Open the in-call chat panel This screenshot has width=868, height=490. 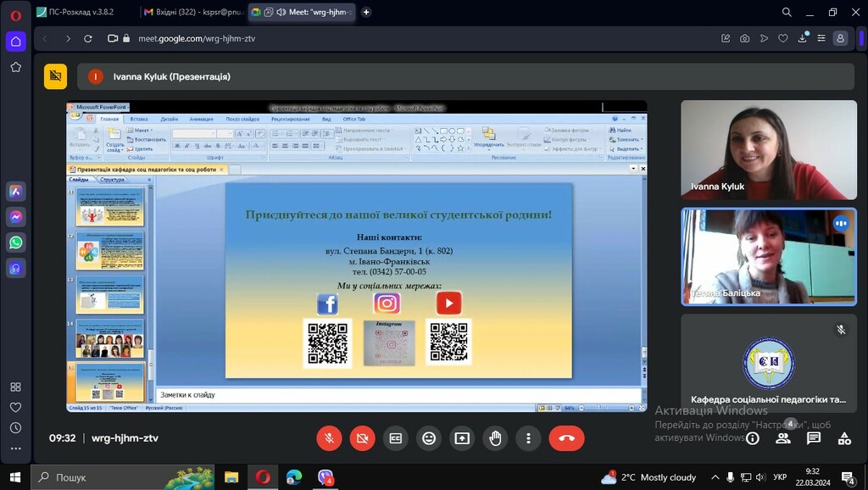pyautogui.click(x=814, y=438)
